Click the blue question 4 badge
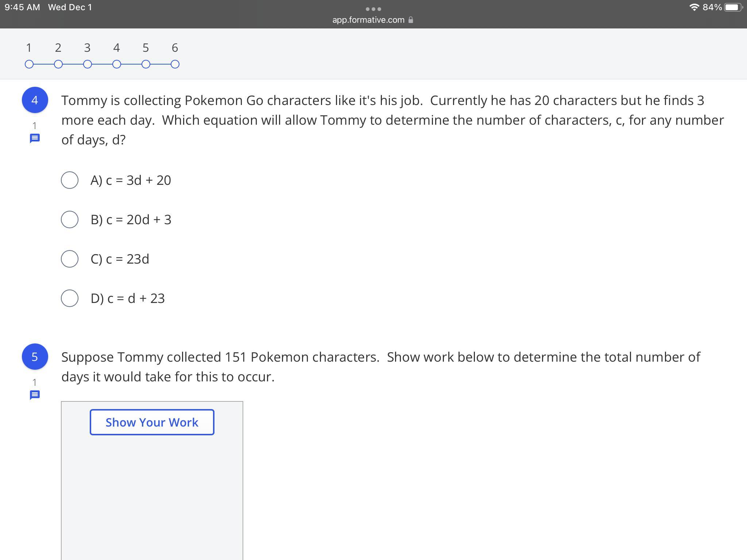Image resolution: width=747 pixels, height=560 pixels. coord(35,100)
